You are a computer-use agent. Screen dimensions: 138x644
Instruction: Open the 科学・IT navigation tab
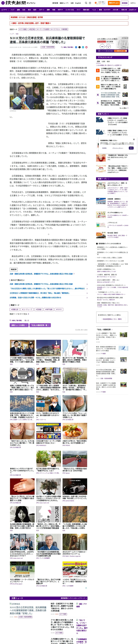(60, 10)
